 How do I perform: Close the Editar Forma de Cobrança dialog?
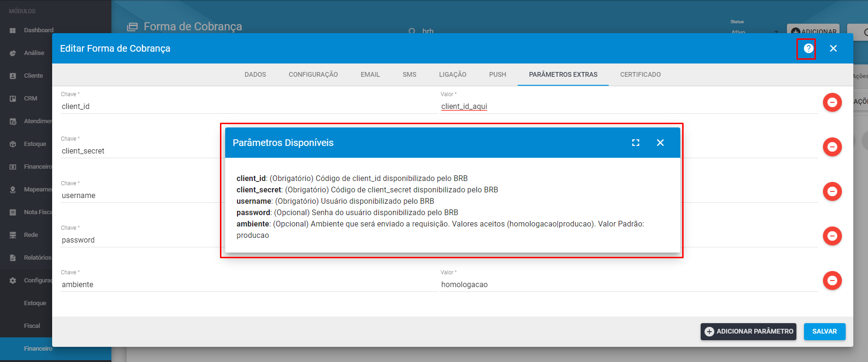pyautogui.click(x=833, y=48)
